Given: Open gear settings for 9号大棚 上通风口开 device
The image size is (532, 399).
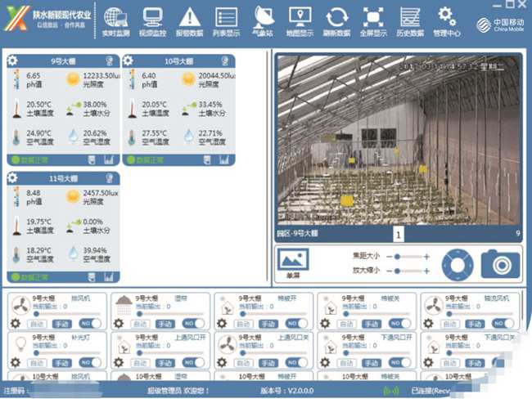Looking at the screenshot, I should [119, 363].
